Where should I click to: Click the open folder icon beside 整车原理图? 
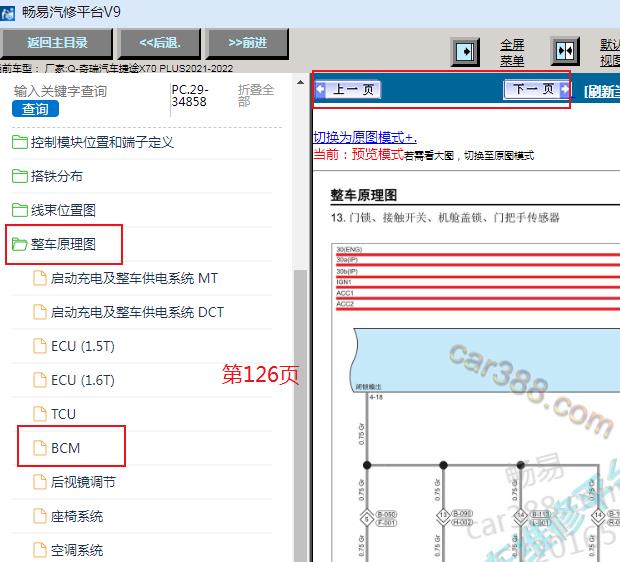tap(19, 244)
